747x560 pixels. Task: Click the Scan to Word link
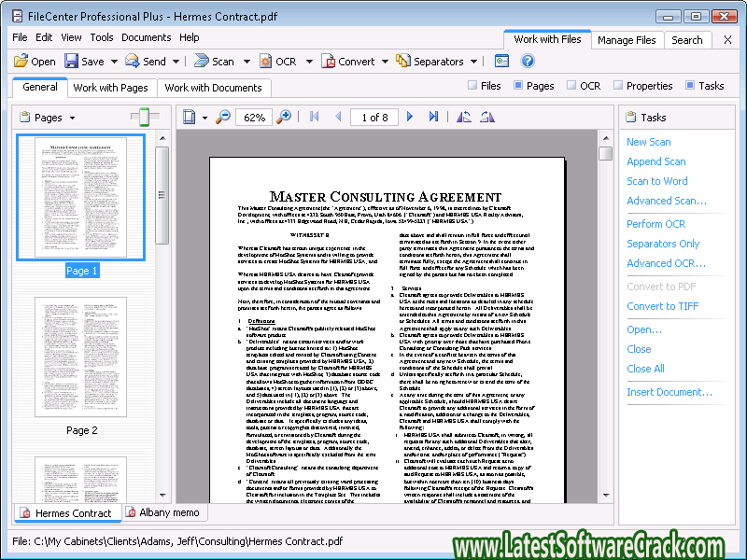(656, 181)
